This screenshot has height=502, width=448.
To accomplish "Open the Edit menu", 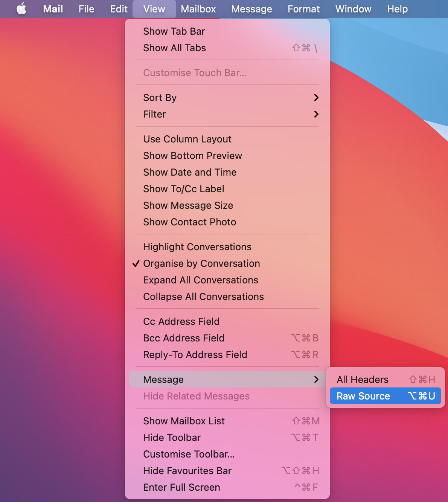I will pyautogui.click(x=119, y=9).
